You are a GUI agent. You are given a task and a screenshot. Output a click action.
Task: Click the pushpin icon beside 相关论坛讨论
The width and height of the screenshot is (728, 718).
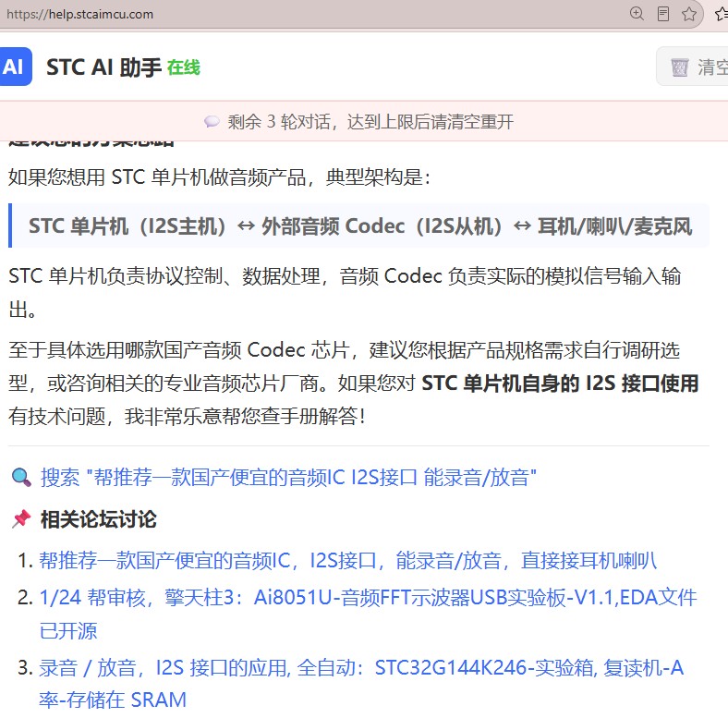click(x=21, y=518)
